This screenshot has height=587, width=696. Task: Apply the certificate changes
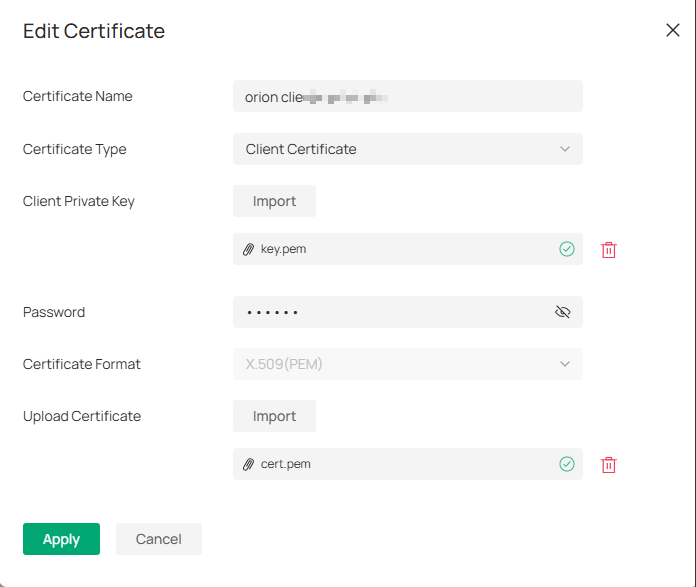pyautogui.click(x=61, y=539)
